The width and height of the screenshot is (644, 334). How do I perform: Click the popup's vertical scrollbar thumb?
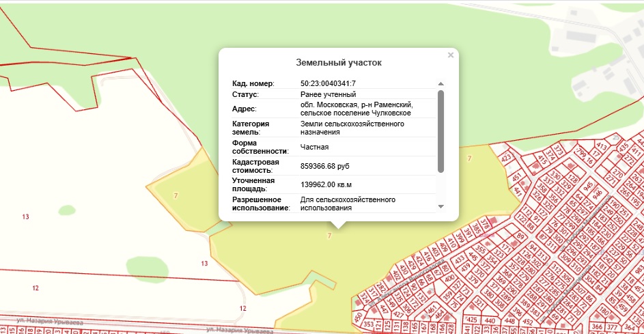440,130
